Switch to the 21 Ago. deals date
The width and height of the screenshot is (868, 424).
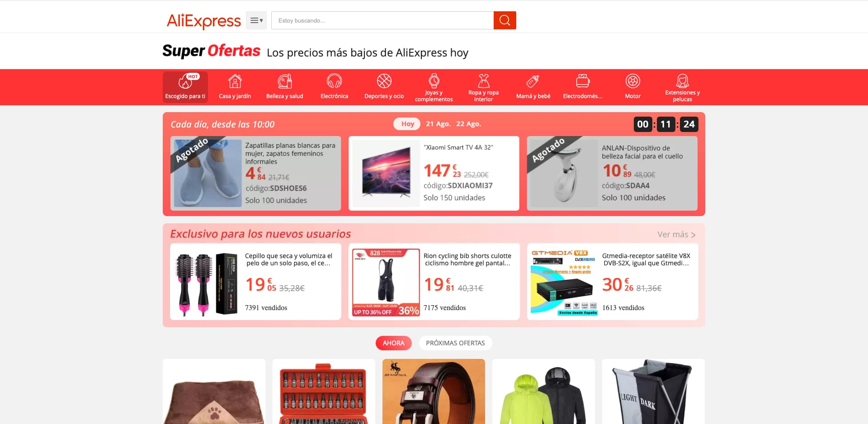click(x=438, y=124)
